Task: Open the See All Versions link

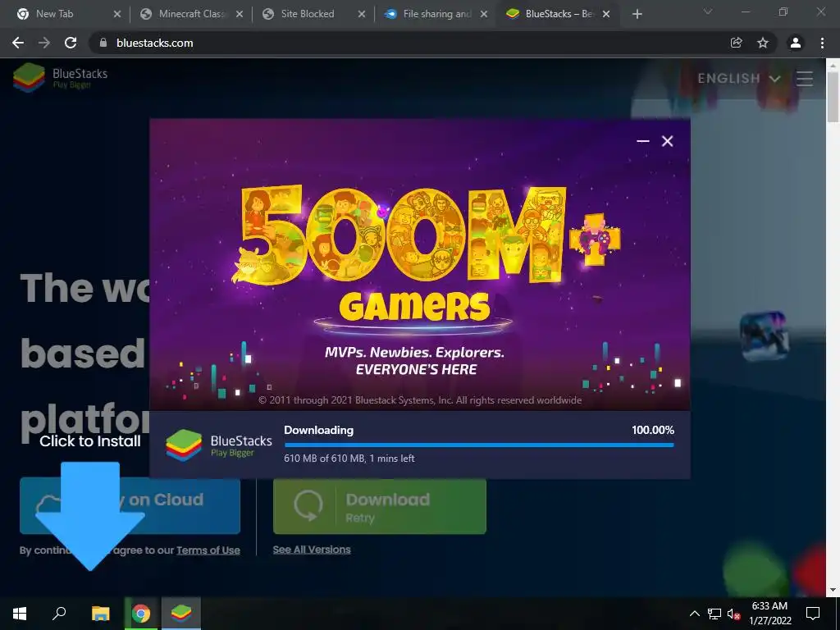Action: 312,550
